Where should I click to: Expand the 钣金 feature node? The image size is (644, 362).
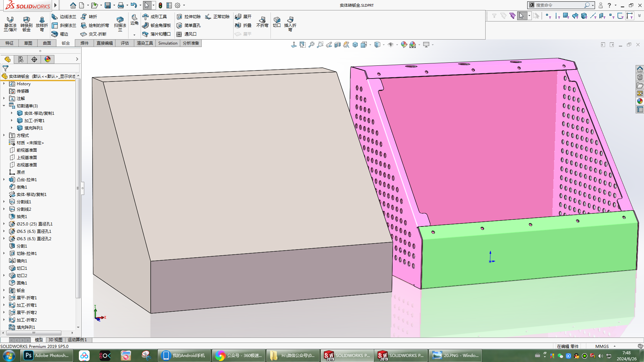coord(4,290)
